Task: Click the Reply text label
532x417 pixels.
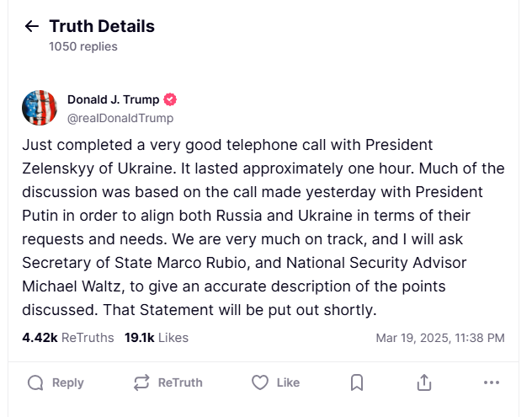Action: click(67, 382)
